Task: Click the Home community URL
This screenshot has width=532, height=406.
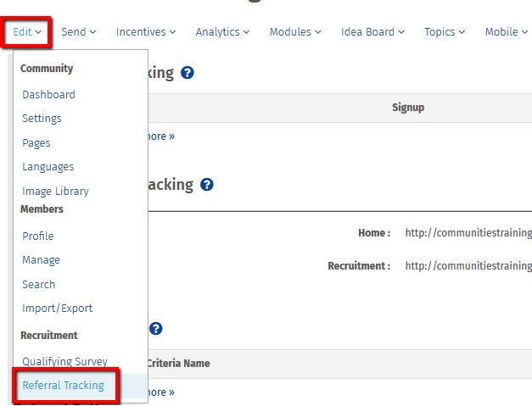Action: [x=468, y=233]
